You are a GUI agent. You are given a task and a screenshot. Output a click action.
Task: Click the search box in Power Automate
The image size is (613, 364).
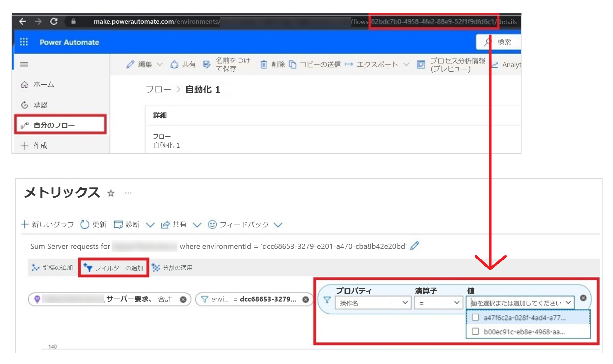(498, 42)
